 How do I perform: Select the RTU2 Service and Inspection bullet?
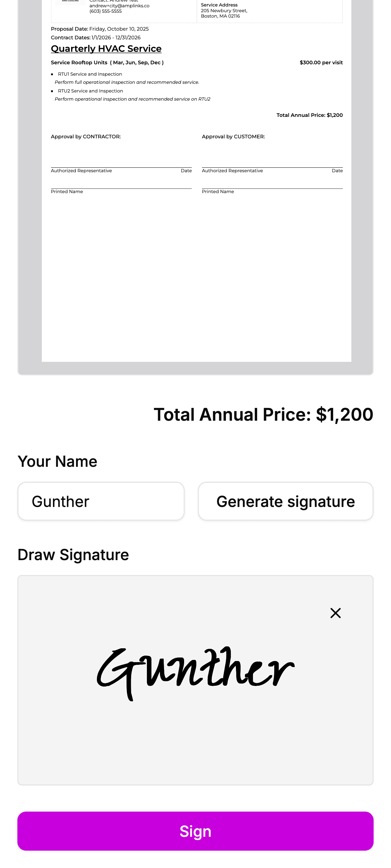tap(90, 91)
